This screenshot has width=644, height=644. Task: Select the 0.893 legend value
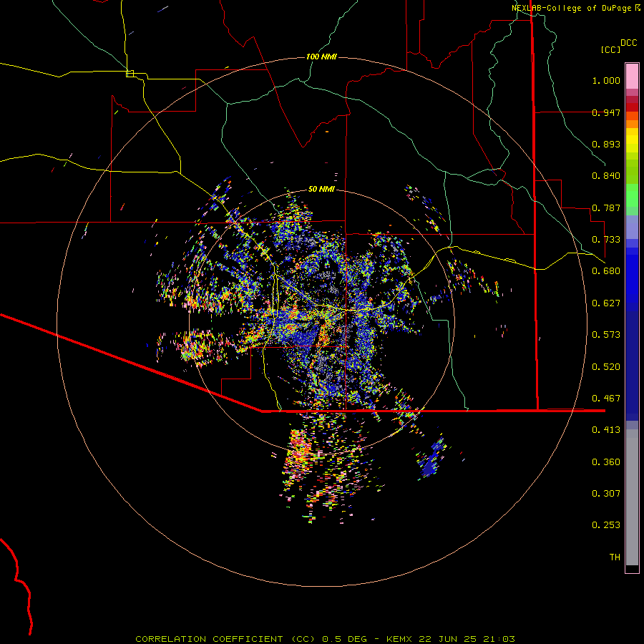point(606,144)
